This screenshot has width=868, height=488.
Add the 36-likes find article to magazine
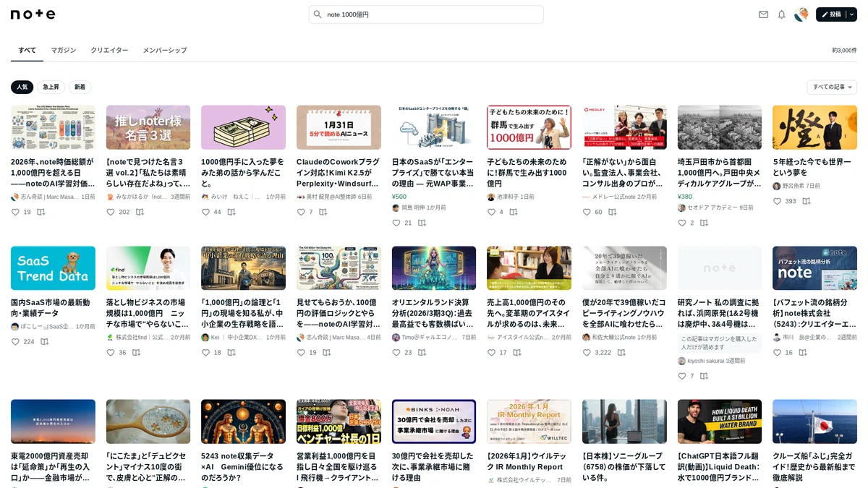pos(136,352)
